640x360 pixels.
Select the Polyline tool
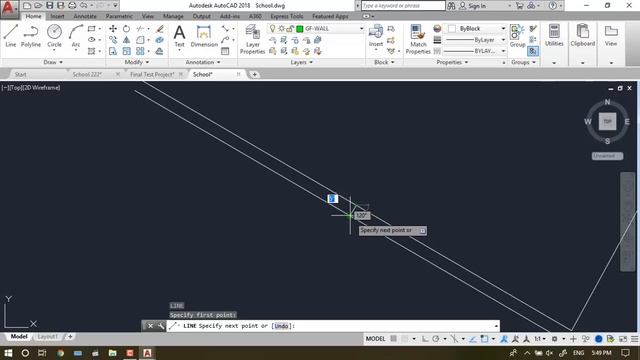click(x=31, y=36)
